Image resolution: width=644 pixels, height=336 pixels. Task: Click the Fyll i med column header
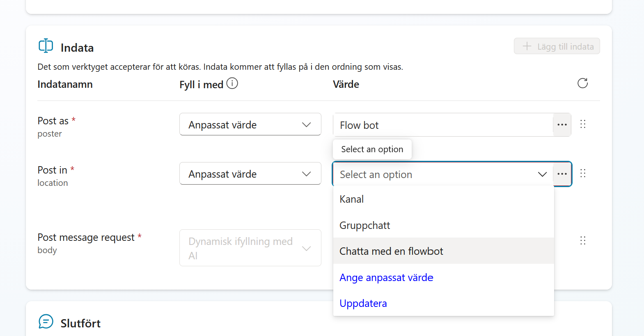[202, 85]
